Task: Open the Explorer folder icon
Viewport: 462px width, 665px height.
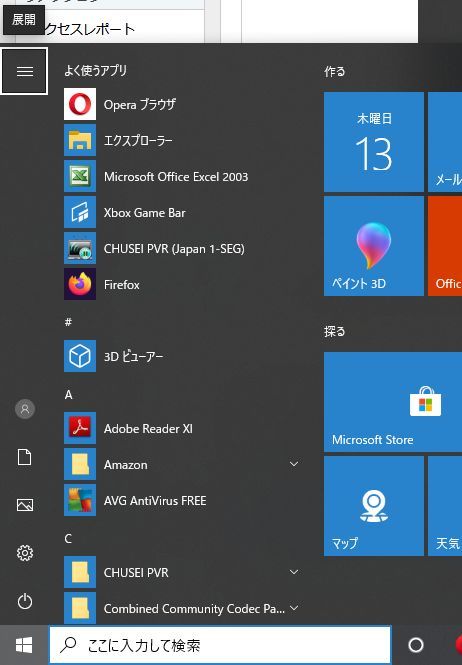Action: [80, 140]
